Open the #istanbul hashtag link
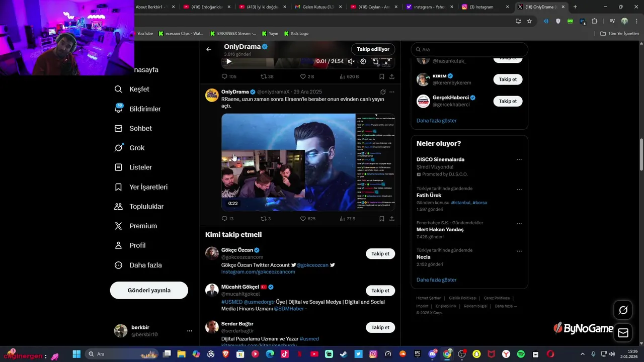The height and width of the screenshot is (362, 644). click(461, 203)
